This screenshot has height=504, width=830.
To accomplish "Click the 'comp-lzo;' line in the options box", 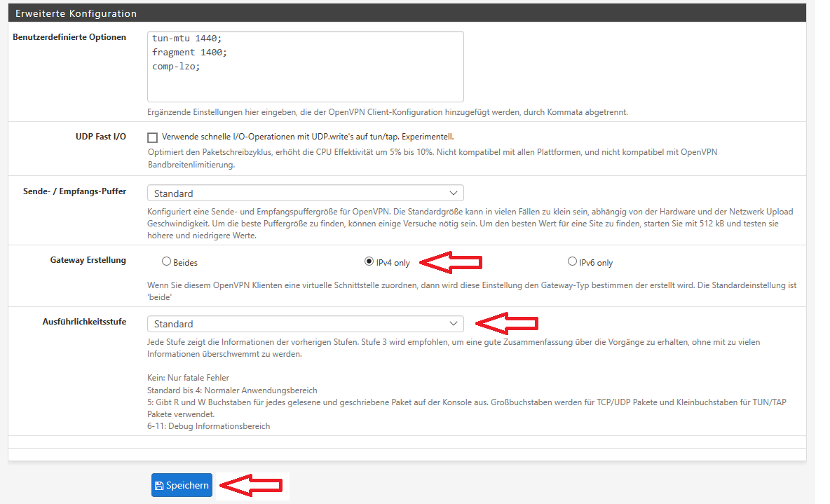I will click(176, 67).
